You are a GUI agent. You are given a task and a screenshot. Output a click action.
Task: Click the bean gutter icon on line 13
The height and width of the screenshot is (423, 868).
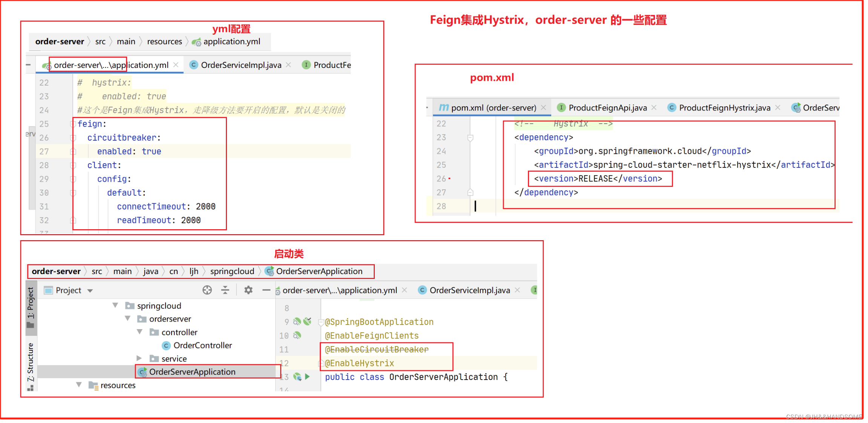click(x=297, y=377)
